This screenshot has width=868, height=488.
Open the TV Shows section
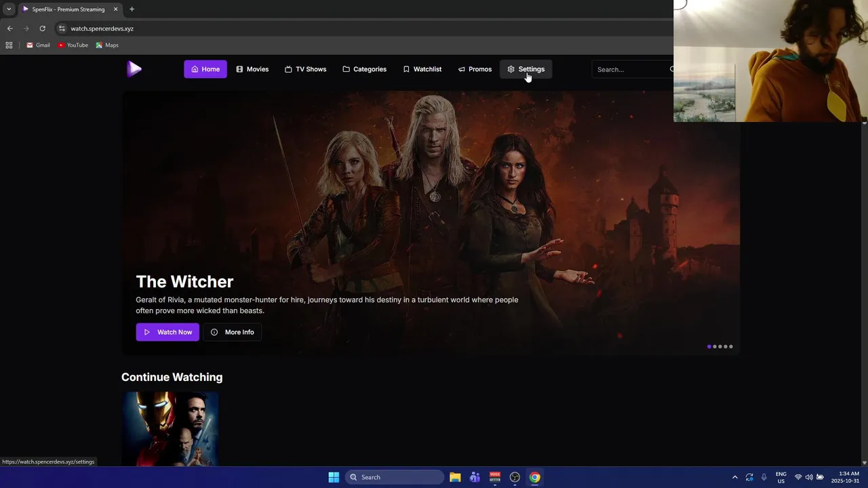coord(305,69)
